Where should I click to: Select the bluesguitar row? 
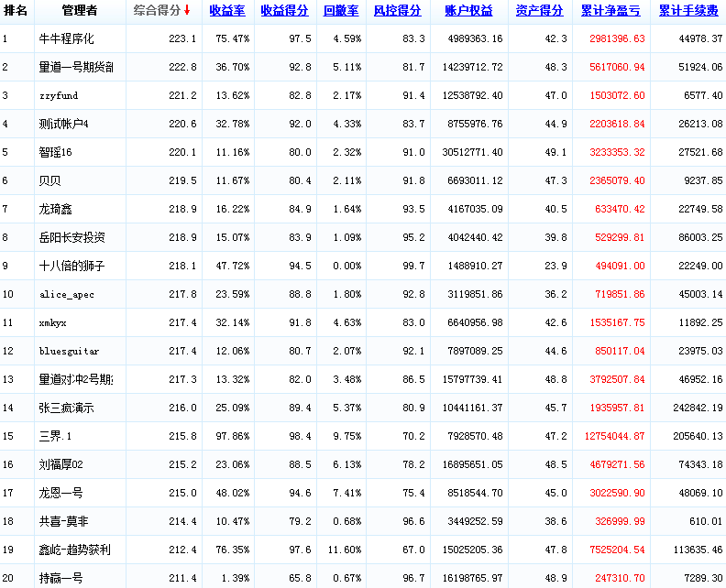point(70,352)
